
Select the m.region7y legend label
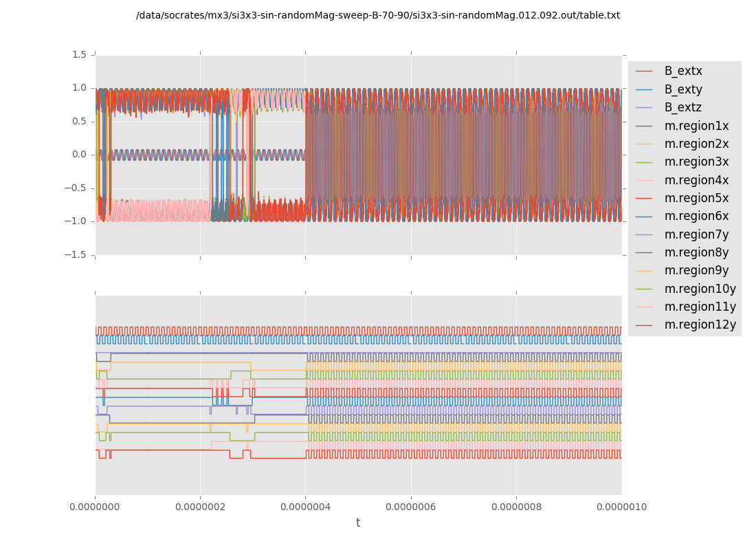696,234
